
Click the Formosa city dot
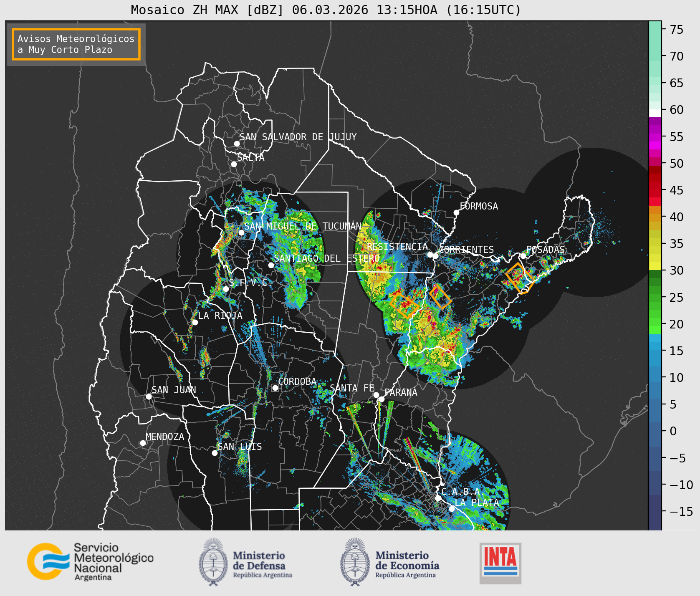[456, 212]
